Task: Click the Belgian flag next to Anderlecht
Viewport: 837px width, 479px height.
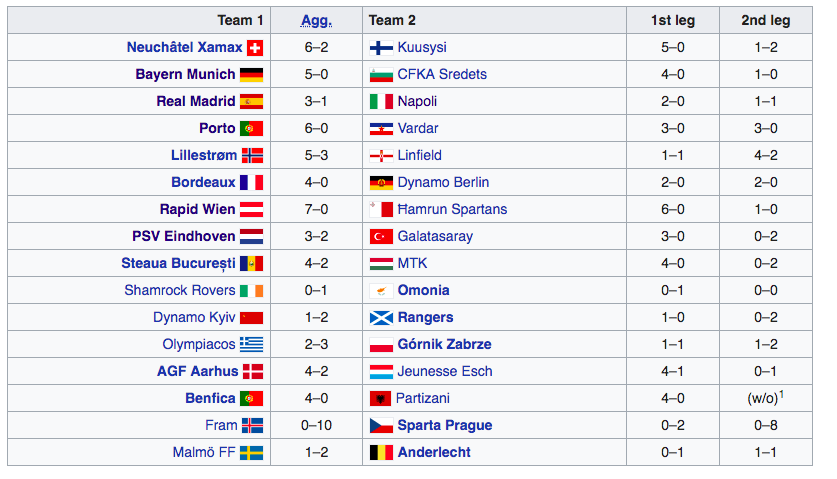Action: click(x=381, y=453)
